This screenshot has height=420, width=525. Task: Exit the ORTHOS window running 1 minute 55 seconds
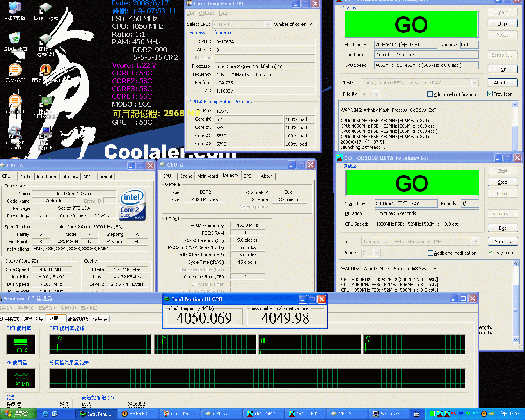click(503, 228)
